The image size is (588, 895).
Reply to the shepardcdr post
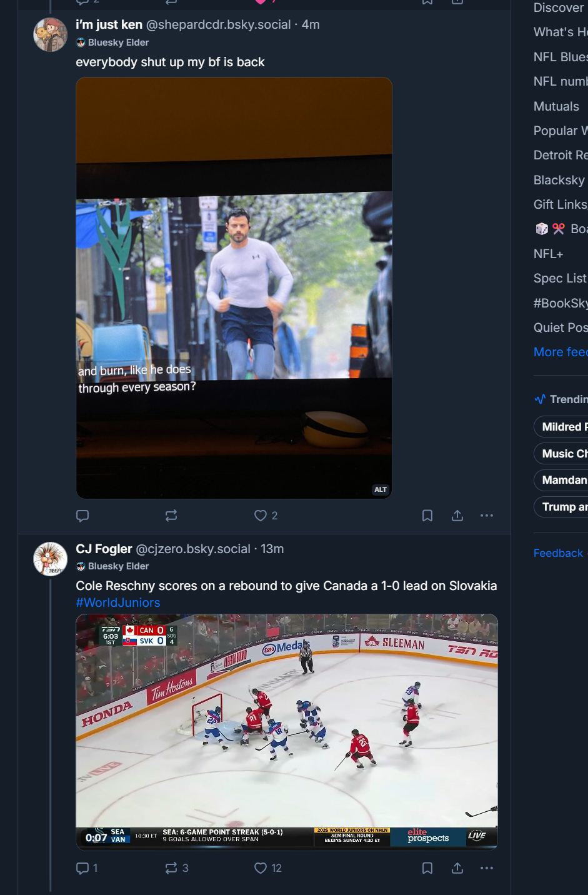(x=82, y=516)
